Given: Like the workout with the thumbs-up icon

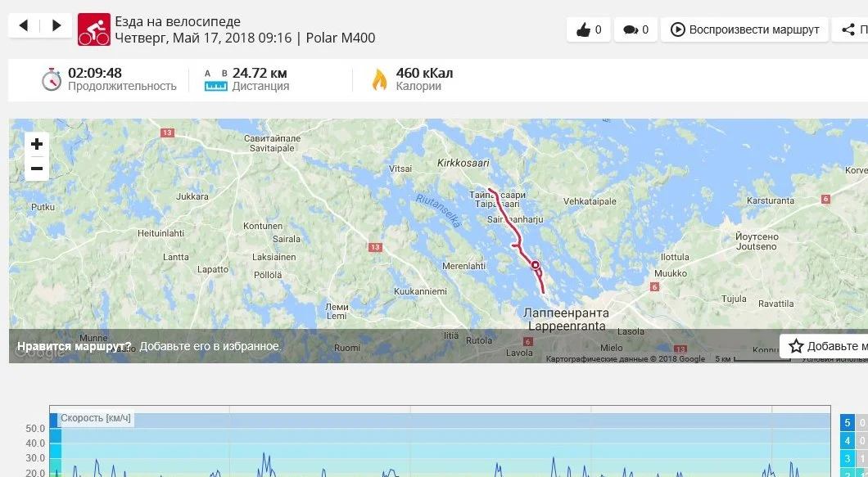Looking at the screenshot, I should [589, 29].
